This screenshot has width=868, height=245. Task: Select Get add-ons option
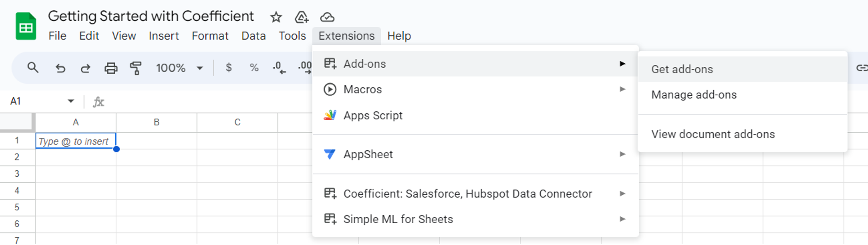click(682, 69)
